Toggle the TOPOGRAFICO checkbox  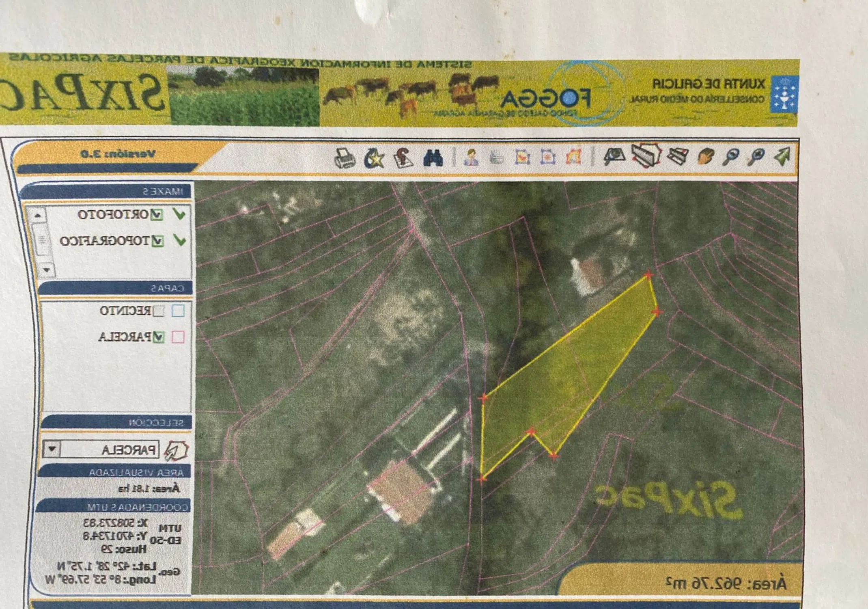coord(158,241)
